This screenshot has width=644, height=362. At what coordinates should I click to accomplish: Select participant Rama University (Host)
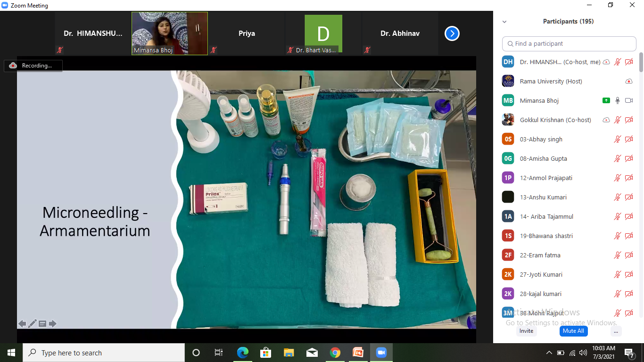(568, 81)
